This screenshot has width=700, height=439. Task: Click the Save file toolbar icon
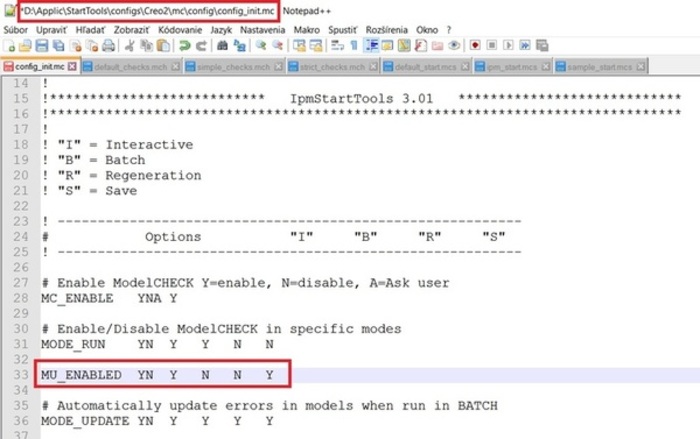click(x=41, y=45)
